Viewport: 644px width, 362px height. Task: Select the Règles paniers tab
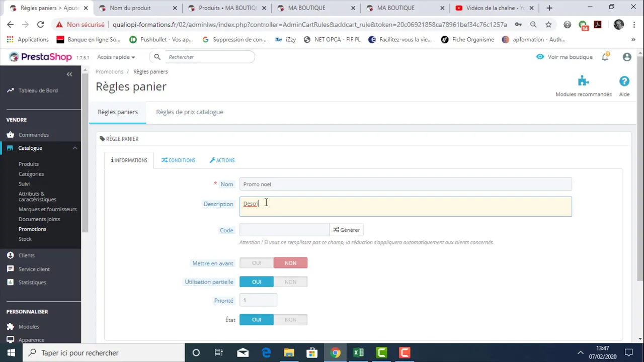click(x=118, y=112)
